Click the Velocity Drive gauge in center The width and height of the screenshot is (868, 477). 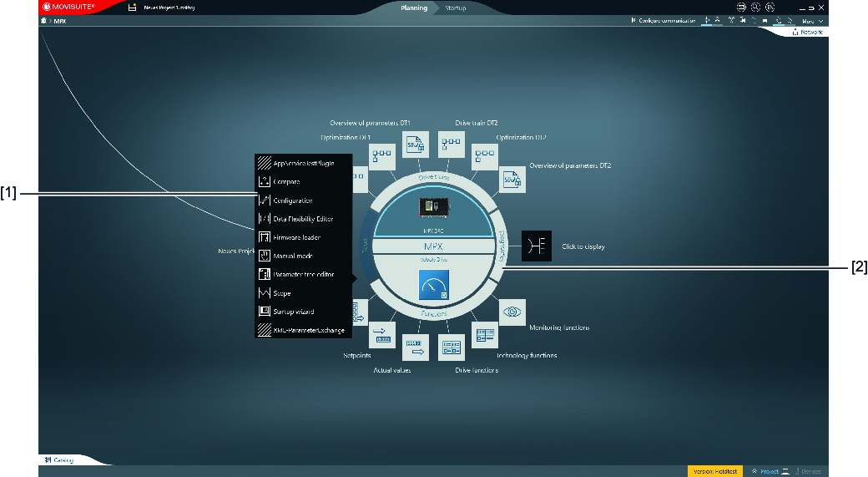[433, 289]
